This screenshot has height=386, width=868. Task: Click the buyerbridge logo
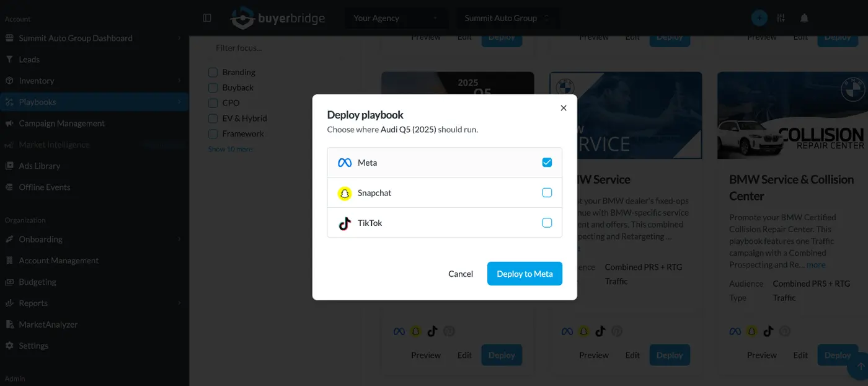point(277,18)
